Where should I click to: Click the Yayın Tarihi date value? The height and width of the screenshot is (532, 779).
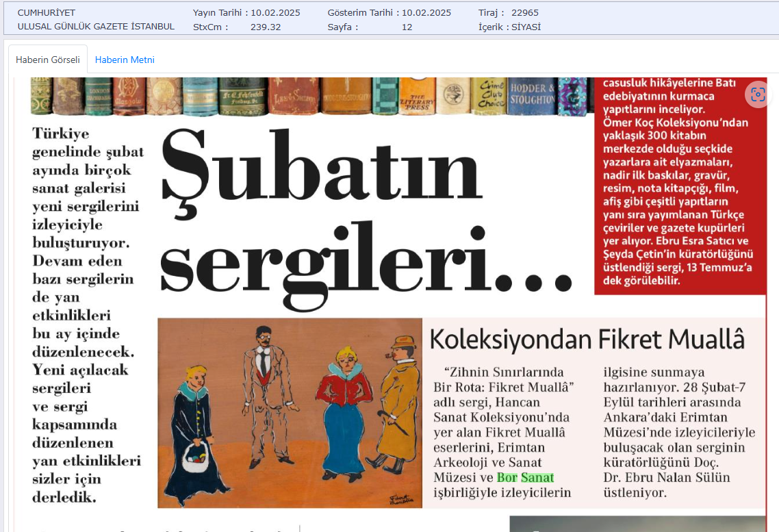point(275,13)
